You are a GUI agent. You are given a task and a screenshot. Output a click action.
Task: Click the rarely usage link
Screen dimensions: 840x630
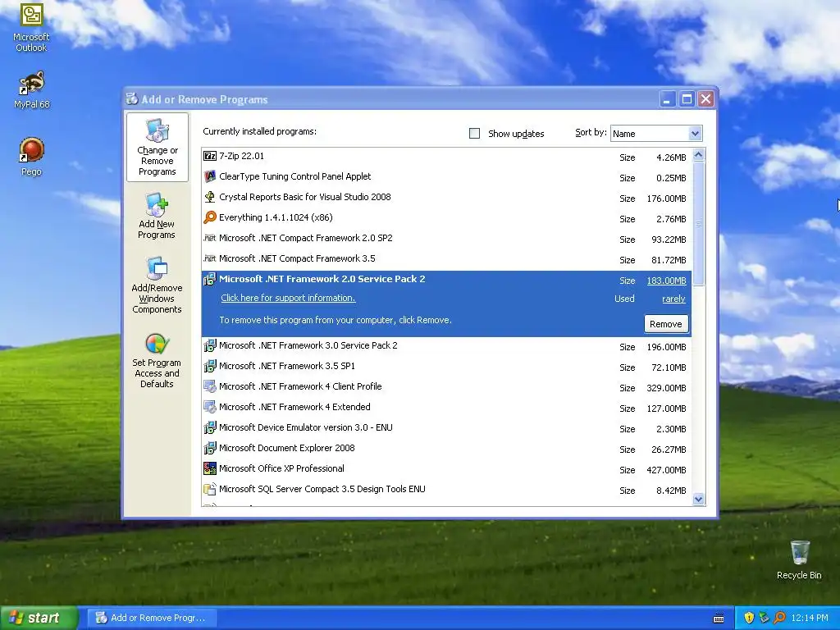click(x=674, y=299)
